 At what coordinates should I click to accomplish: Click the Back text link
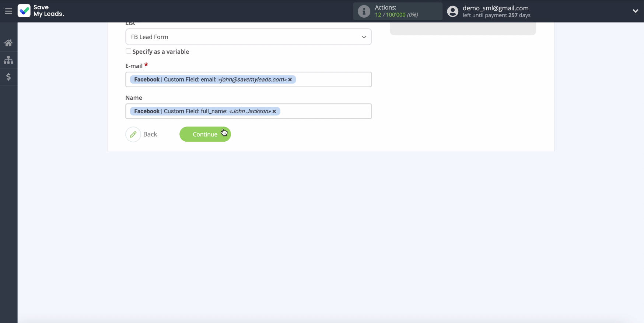pyautogui.click(x=150, y=134)
